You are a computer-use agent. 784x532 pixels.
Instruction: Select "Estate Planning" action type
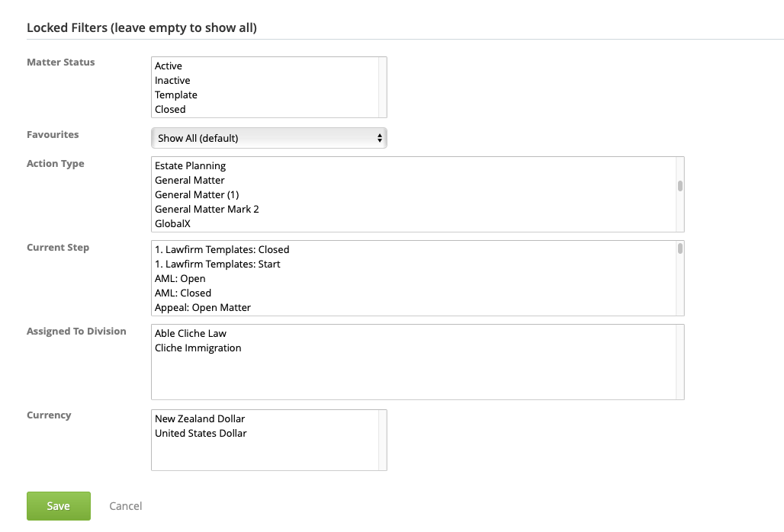pyautogui.click(x=190, y=165)
